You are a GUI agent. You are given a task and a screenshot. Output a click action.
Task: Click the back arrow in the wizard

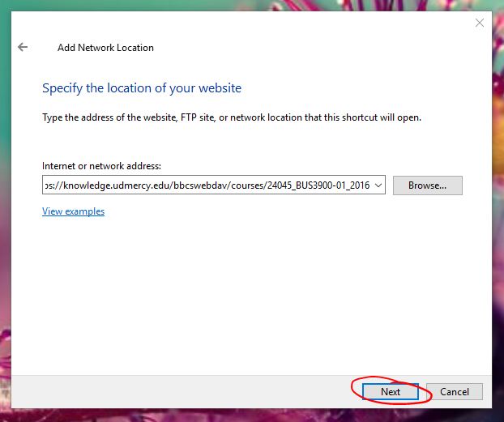pos(23,48)
